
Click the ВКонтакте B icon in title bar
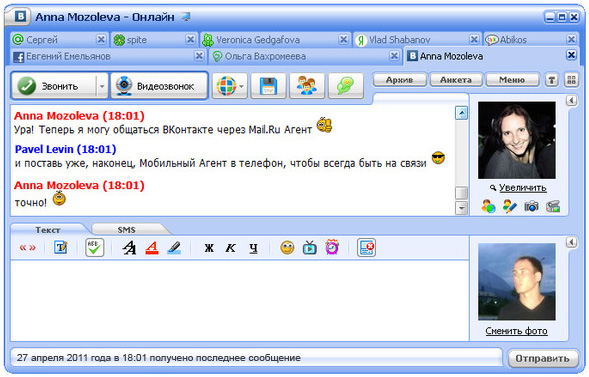21,17
